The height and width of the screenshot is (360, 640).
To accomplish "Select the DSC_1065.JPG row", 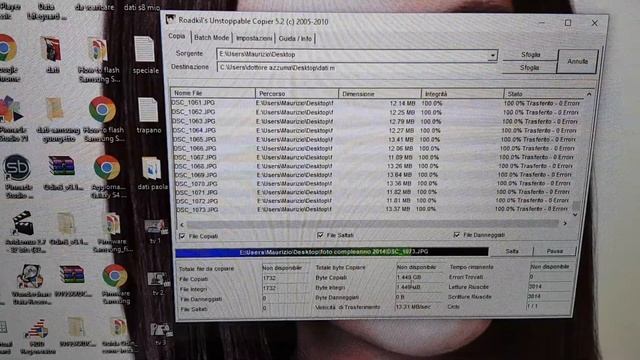I will pos(374,140).
